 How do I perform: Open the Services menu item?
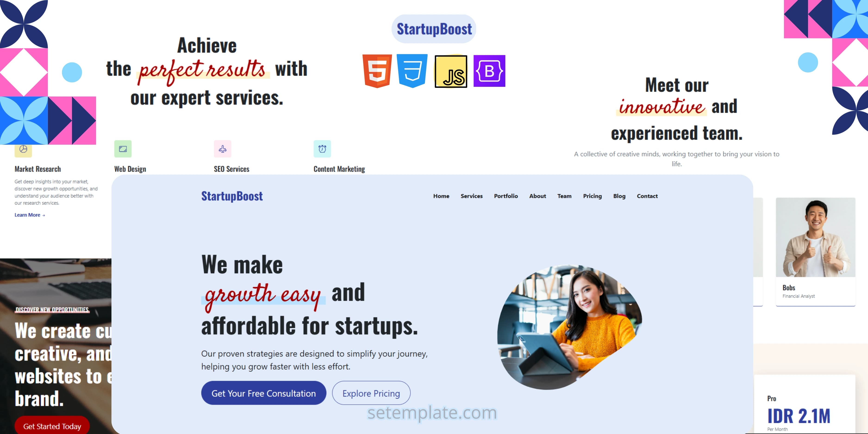[472, 196]
